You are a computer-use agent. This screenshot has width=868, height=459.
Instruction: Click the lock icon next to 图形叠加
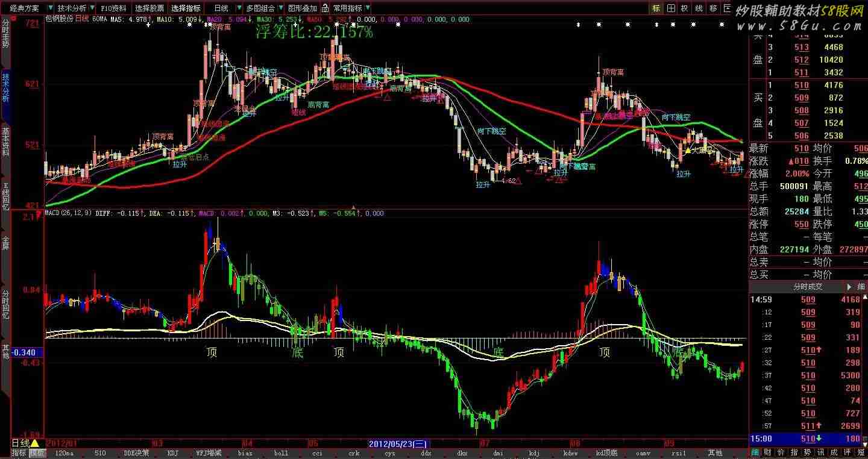click(325, 8)
